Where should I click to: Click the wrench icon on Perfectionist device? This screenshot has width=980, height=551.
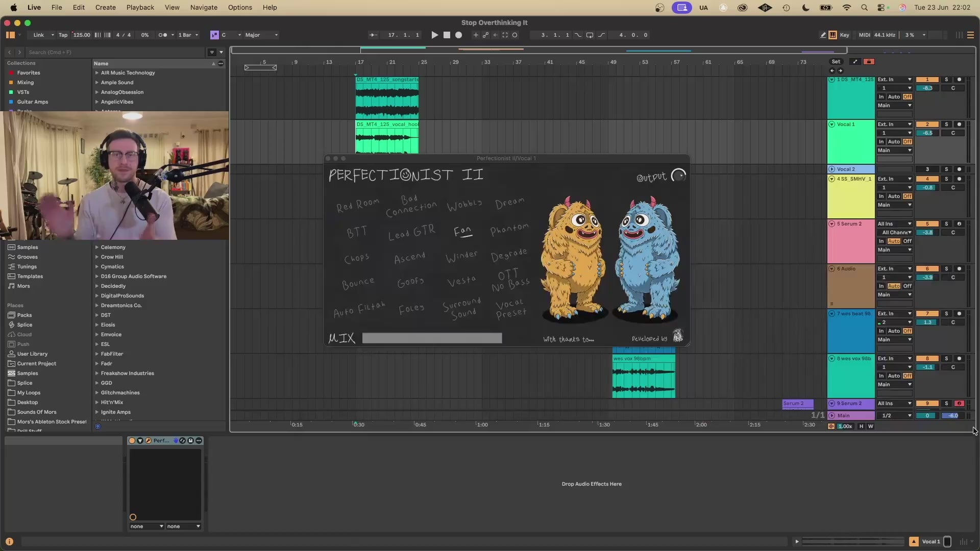point(148,441)
